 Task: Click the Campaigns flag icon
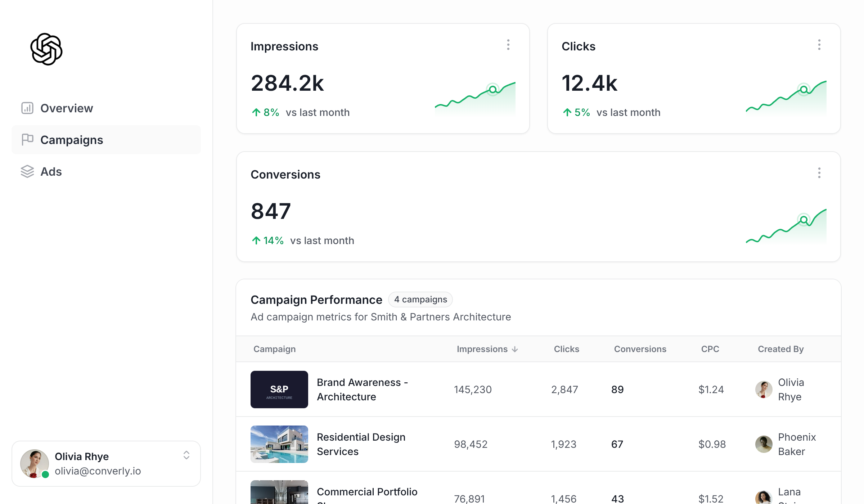tap(27, 140)
